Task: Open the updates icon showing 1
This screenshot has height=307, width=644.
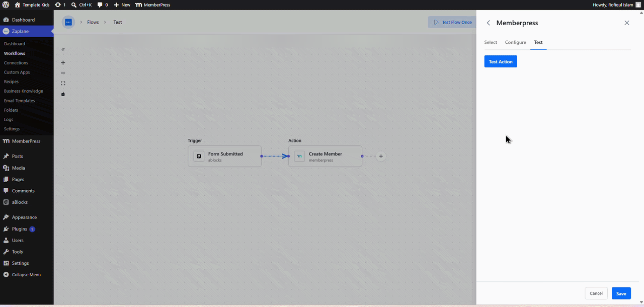Action: pos(60,5)
